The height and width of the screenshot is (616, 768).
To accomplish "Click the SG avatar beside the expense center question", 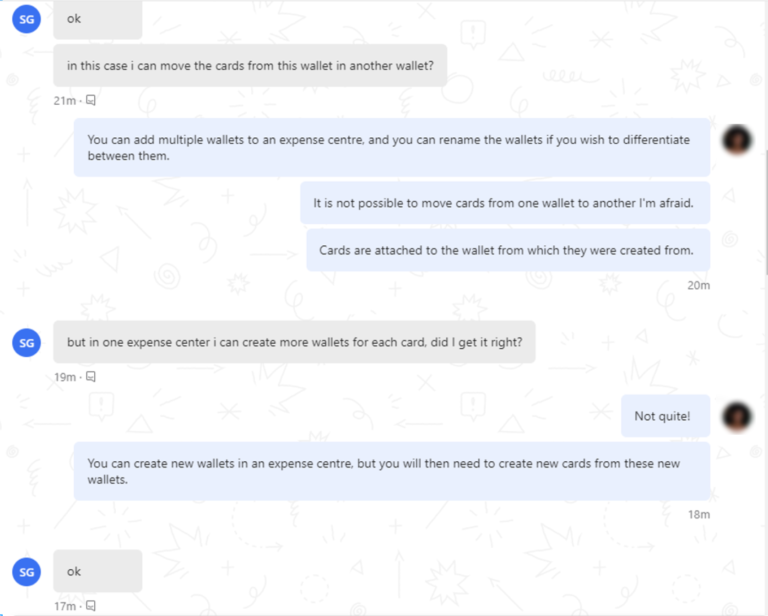I will [27, 342].
